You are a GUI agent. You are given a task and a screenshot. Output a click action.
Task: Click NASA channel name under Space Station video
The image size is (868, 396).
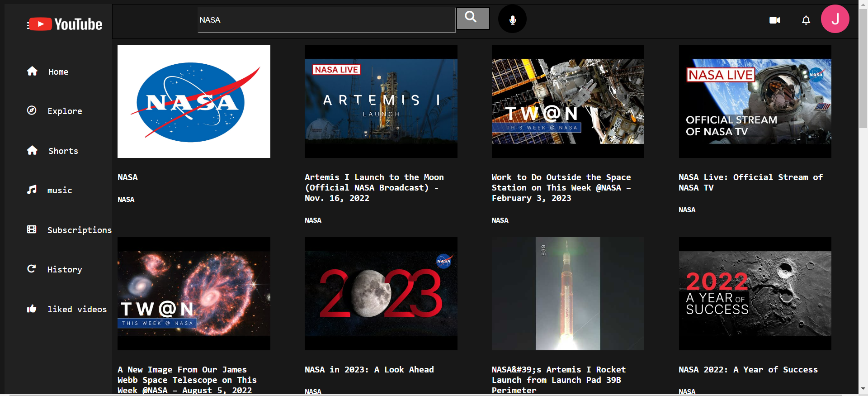tap(500, 220)
